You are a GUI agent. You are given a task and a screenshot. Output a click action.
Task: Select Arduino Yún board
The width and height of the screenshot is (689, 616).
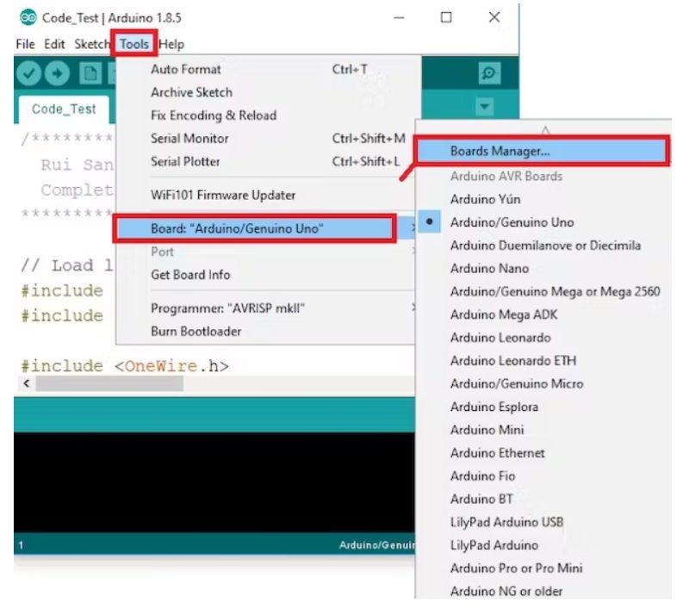[x=543, y=199]
